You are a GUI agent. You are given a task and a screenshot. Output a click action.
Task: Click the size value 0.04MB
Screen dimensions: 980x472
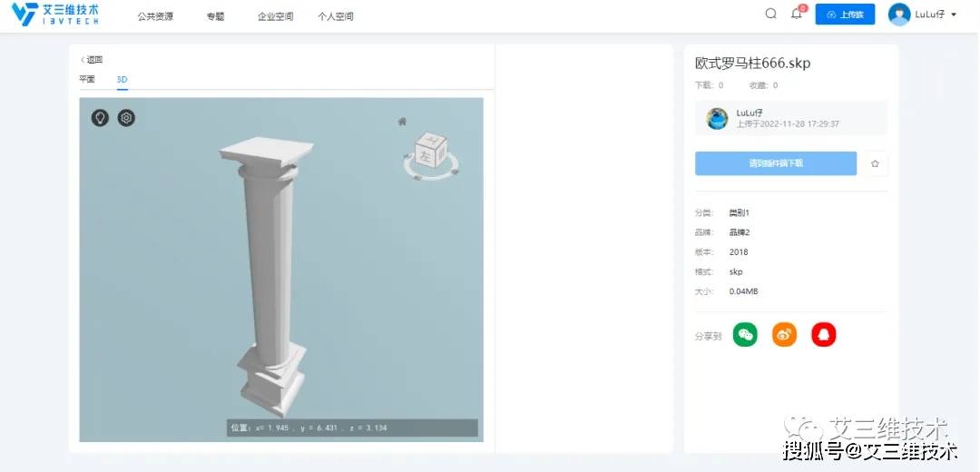pos(743,291)
